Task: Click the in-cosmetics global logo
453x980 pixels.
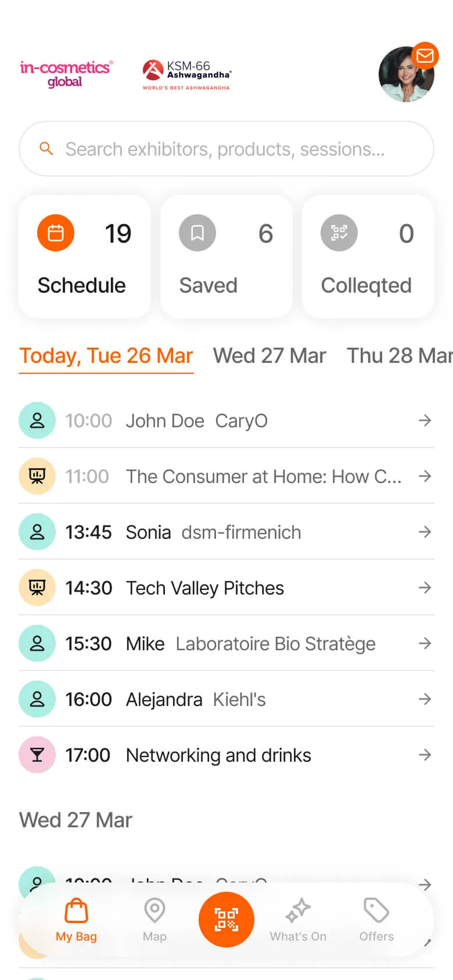Action: pyautogui.click(x=66, y=74)
